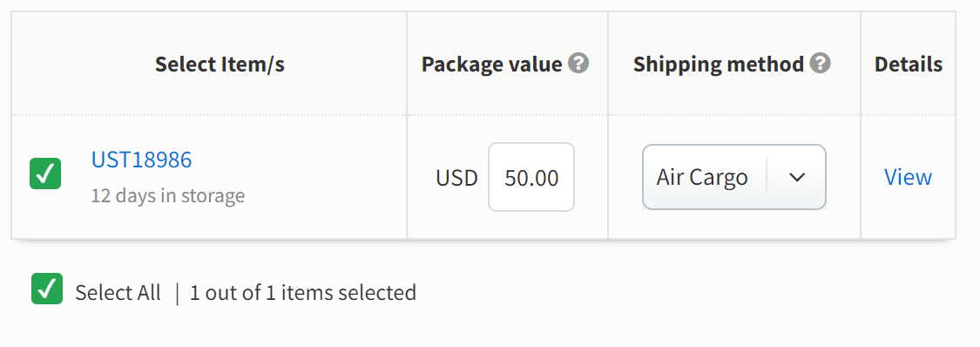Open the Shipping method help question-mark icon
This screenshot has width=980, height=347.
tap(820, 63)
